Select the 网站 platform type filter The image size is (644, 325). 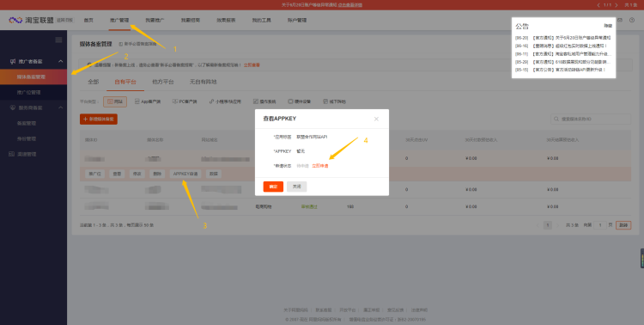pos(115,101)
